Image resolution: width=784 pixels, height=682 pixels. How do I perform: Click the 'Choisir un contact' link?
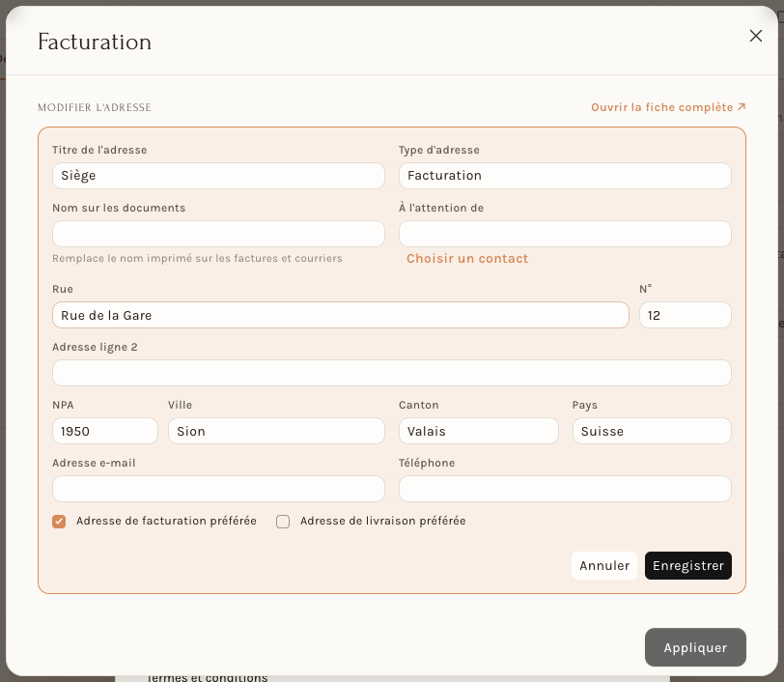(x=467, y=258)
